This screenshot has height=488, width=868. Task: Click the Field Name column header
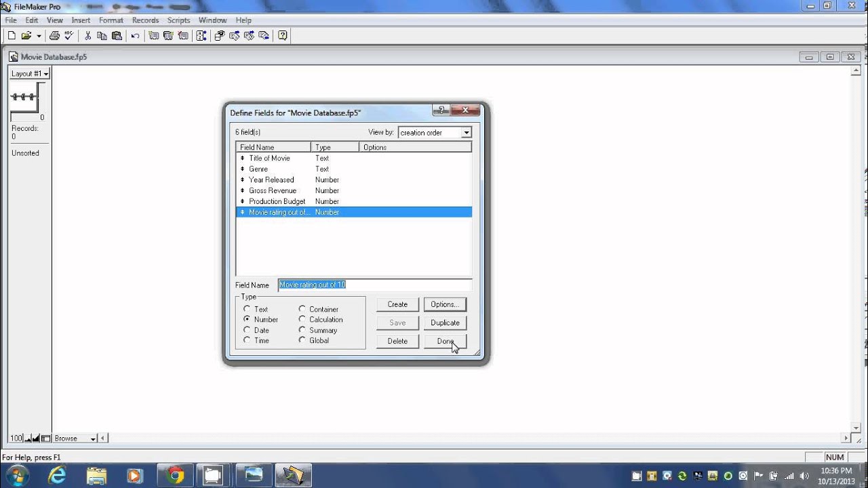(x=273, y=147)
